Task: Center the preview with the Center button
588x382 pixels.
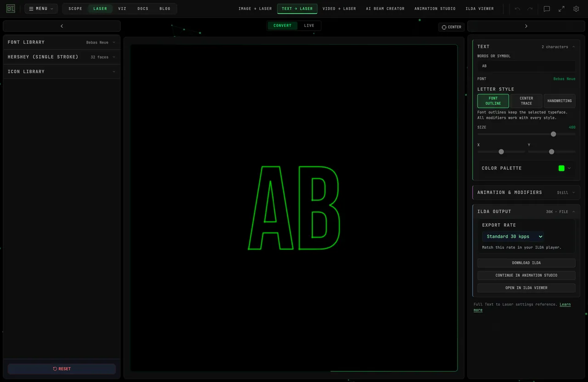Action: pos(452,27)
